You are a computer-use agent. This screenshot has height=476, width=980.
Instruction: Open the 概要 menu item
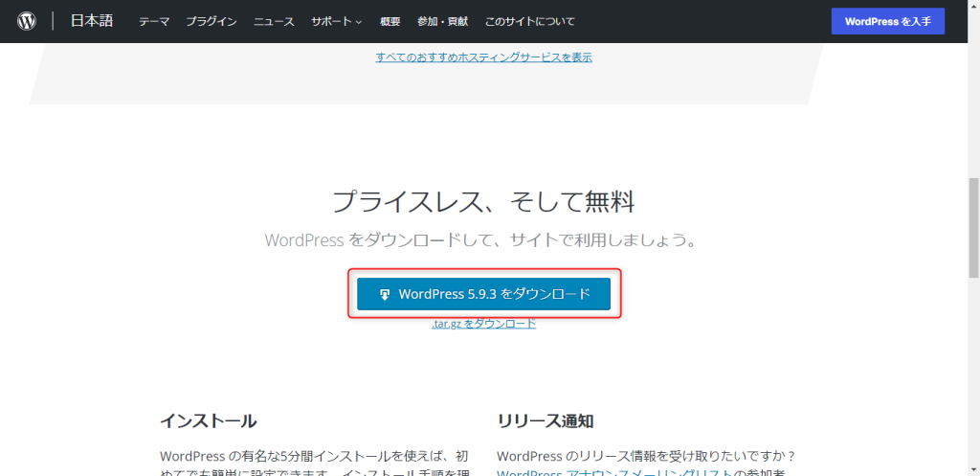tap(390, 22)
